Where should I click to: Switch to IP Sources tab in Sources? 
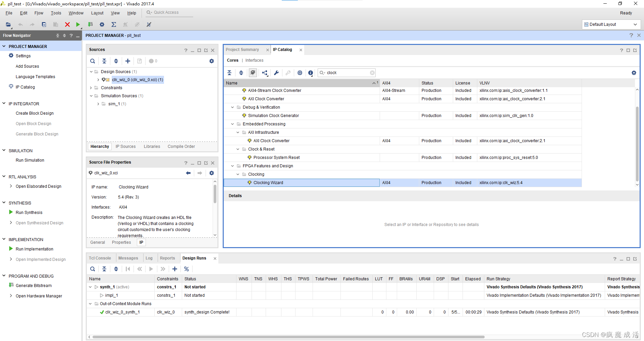[126, 147]
